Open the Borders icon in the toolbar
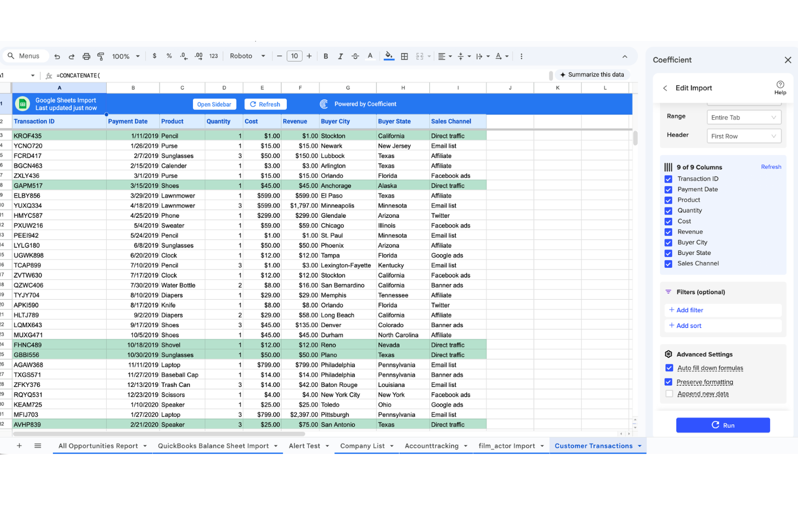Image resolution: width=798 pixels, height=532 pixels. [x=404, y=56]
